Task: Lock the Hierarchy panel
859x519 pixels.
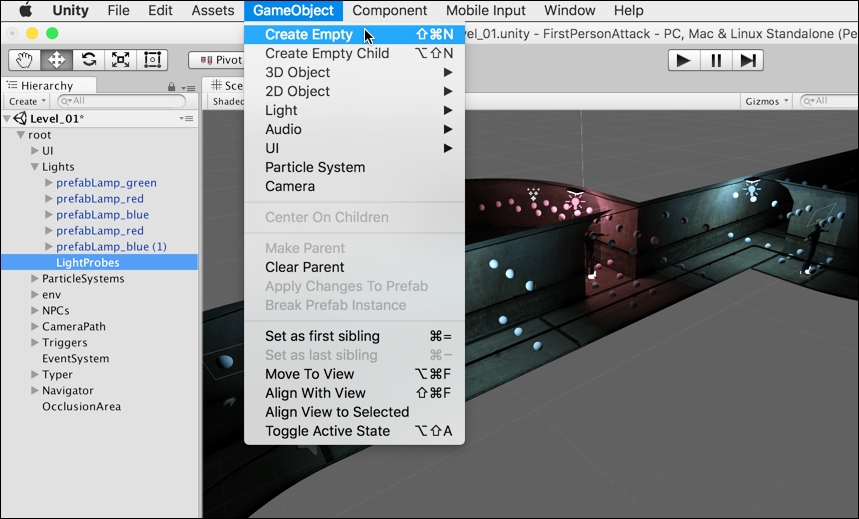Action: point(171,87)
